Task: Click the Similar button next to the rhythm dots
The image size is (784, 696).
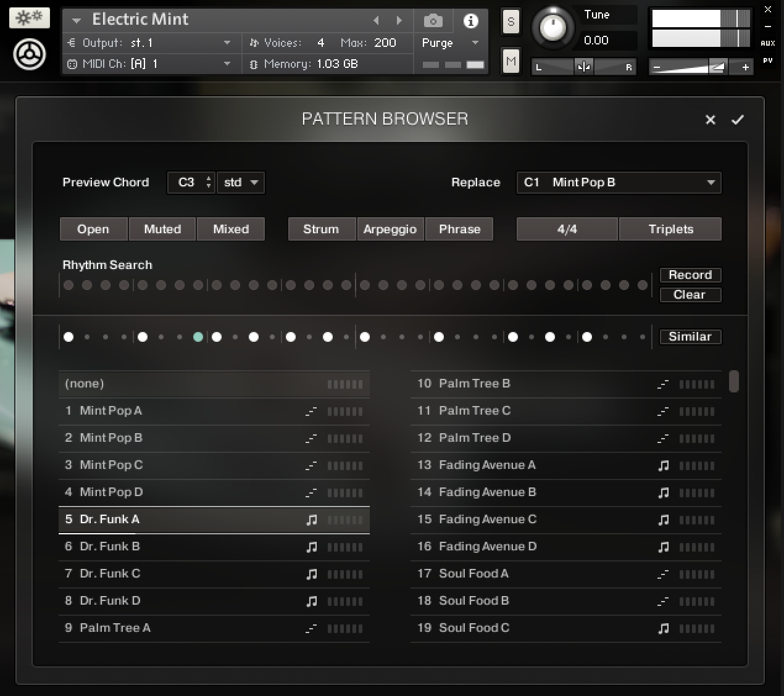Action: coord(690,337)
